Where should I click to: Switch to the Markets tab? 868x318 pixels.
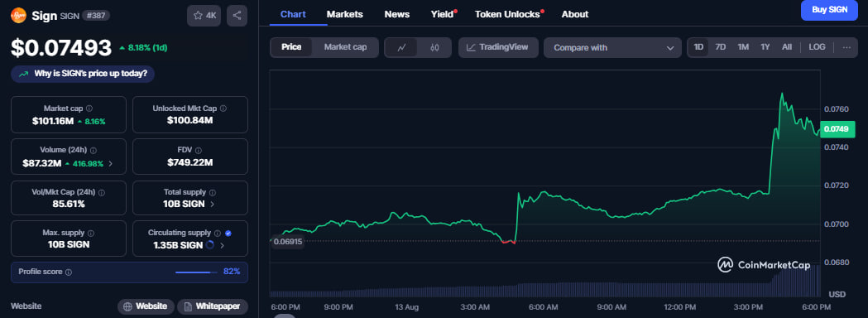point(345,14)
